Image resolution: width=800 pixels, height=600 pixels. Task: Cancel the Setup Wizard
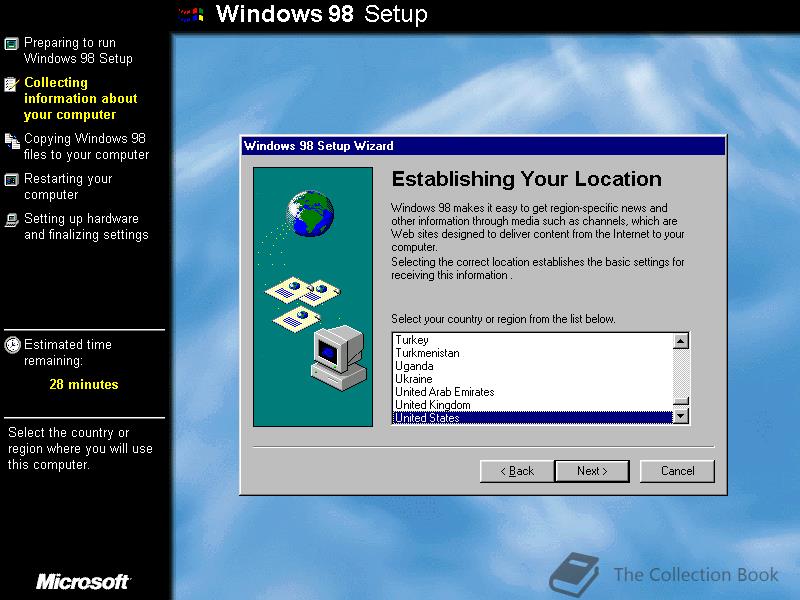pos(677,471)
